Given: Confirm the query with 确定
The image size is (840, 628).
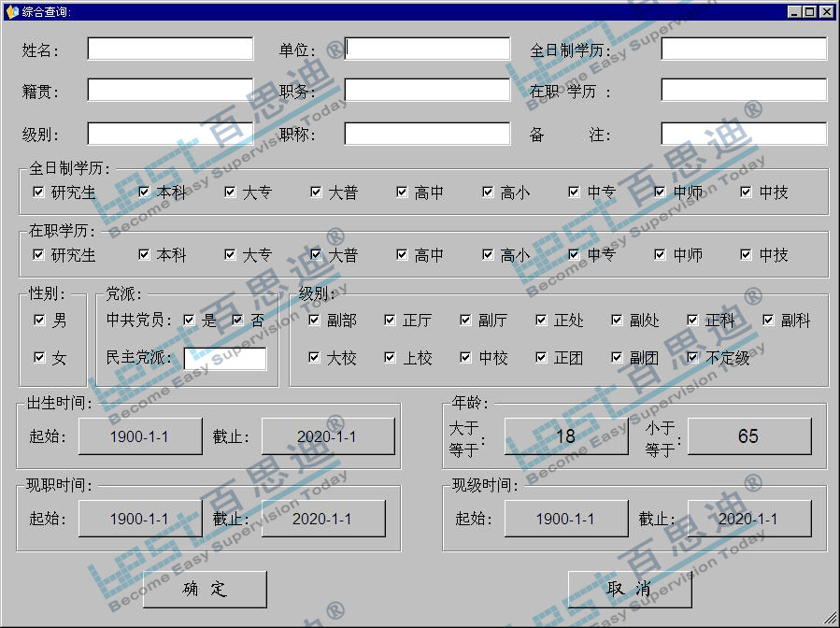Looking at the screenshot, I should click(x=205, y=589).
